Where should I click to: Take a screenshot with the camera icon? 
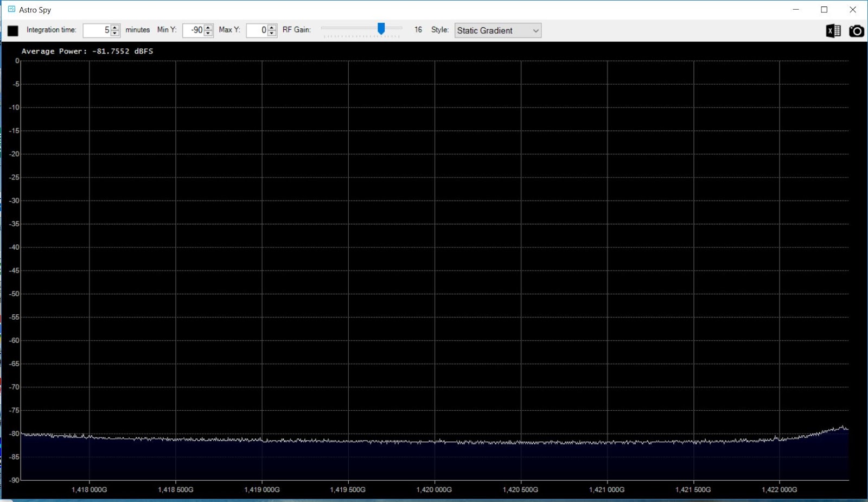tap(857, 31)
